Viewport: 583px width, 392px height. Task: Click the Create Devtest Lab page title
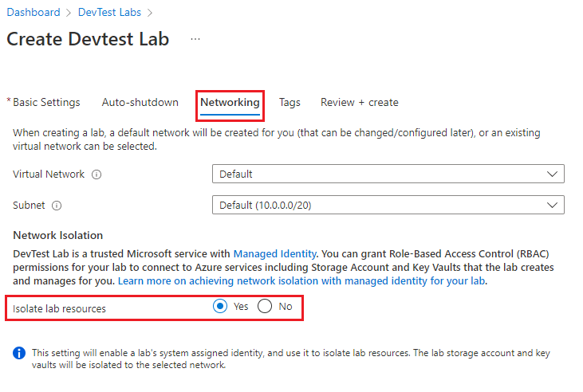[x=88, y=39]
